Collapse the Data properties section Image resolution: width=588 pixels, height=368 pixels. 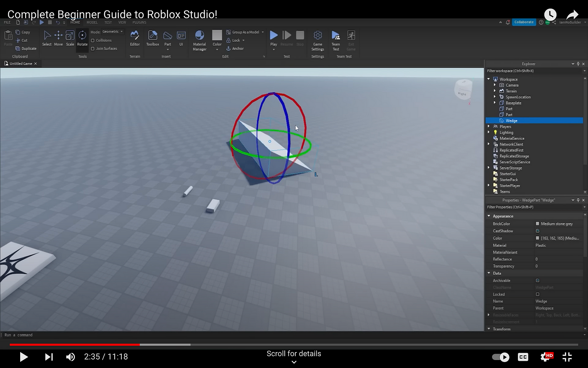pos(489,273)
